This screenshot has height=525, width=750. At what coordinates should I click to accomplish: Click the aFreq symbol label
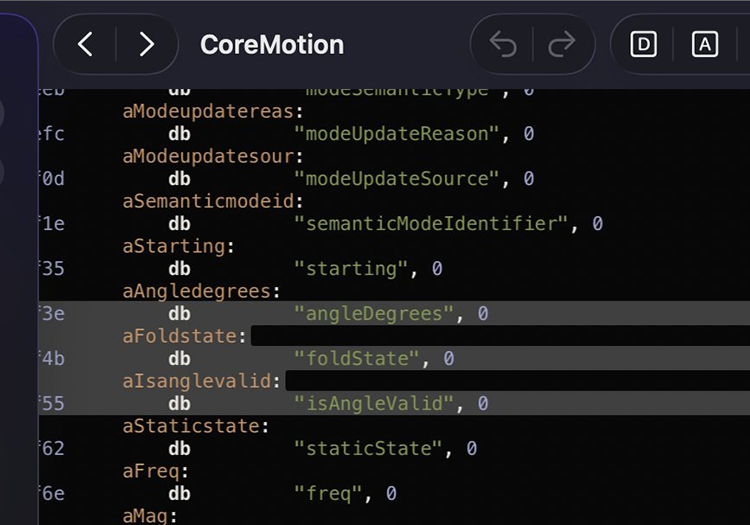click(x=155, y=471)
